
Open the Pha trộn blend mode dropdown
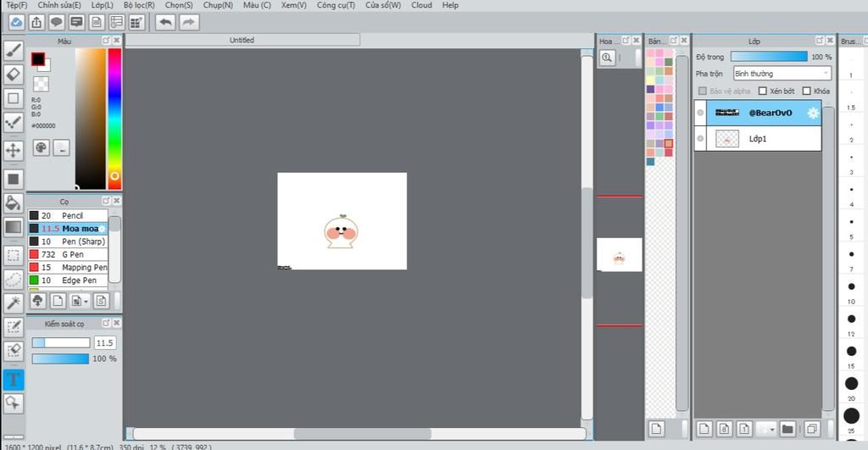tap(782, 73)
